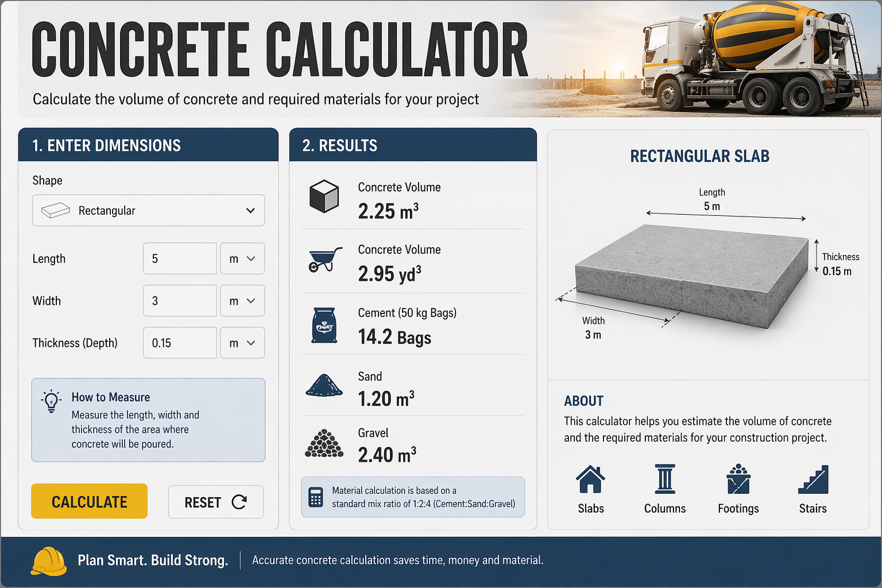882x588 pixels.
Task: Click the rectangular slab diagram image
Action: click(692, 276)
